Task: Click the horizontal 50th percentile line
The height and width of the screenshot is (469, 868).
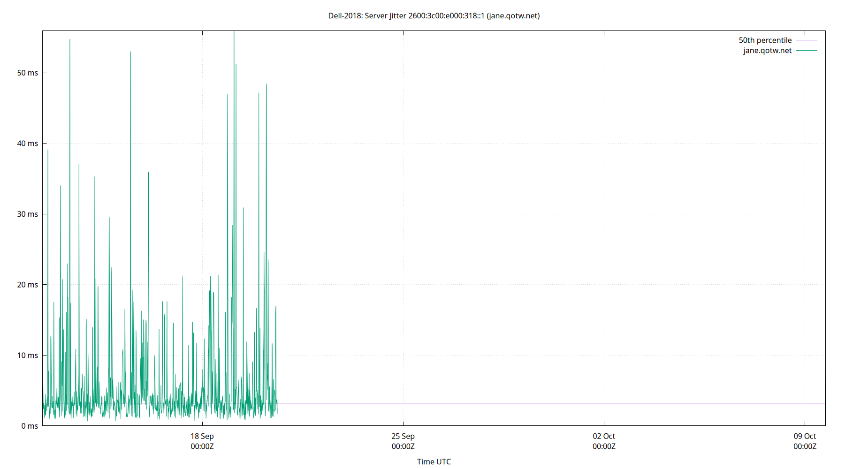Action: (x=516, y=402)
